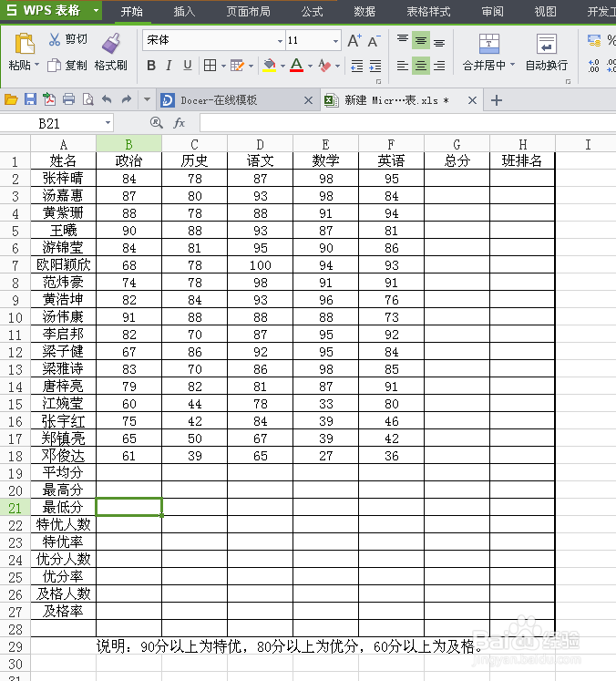
Task: Open the WPS 表格 application menu button
Action: (x=51, y=10)
